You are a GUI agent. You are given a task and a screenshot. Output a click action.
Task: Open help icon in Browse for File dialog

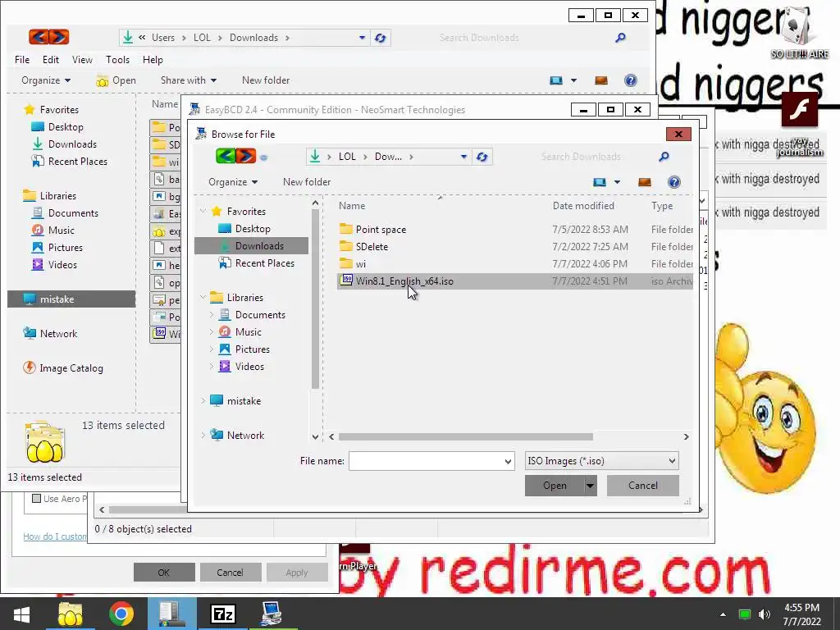pos(674,182)
